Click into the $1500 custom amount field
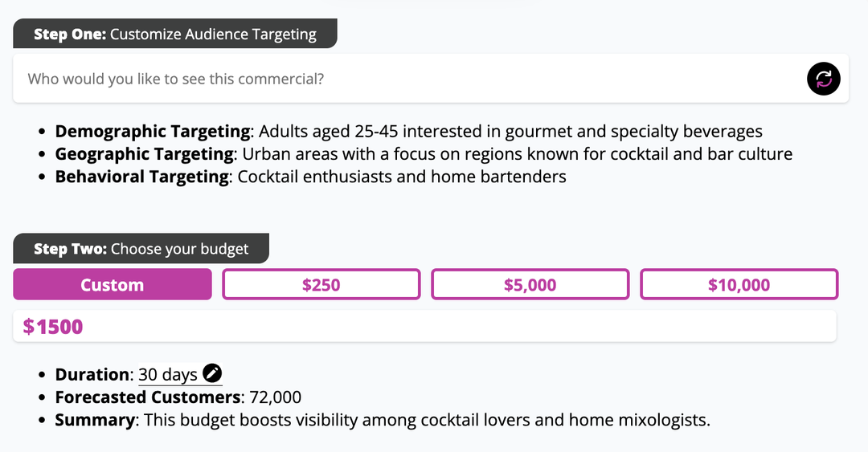868x452 pixels. click(424, 327)
